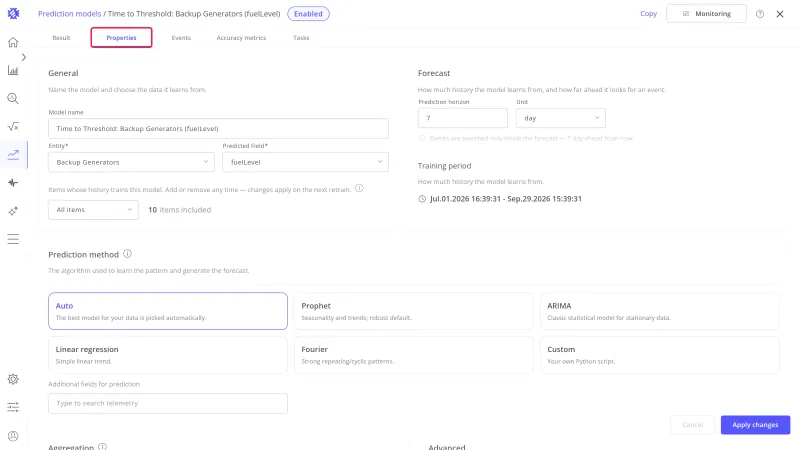Edit the Prediction horizon field

[x=463, y=118]
